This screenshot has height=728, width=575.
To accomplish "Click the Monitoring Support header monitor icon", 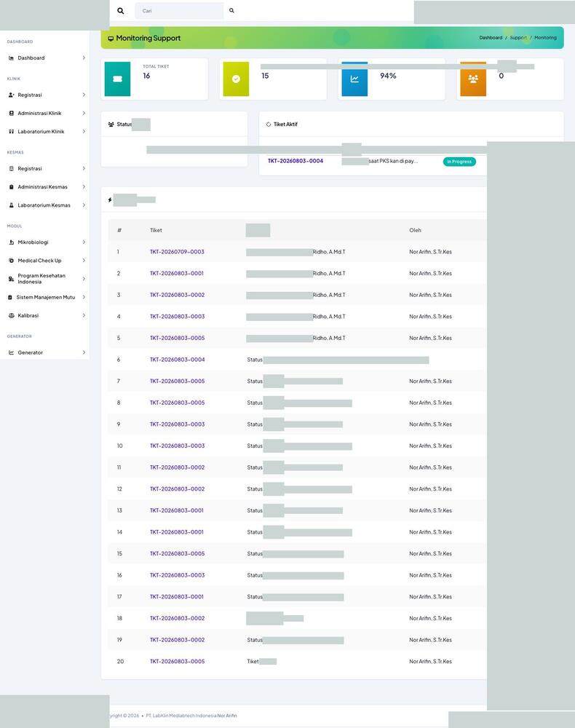I will [x=111, y=39].
